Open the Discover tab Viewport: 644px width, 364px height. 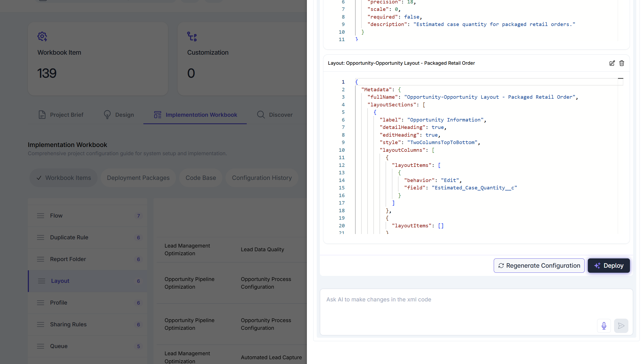pos(275,115)
